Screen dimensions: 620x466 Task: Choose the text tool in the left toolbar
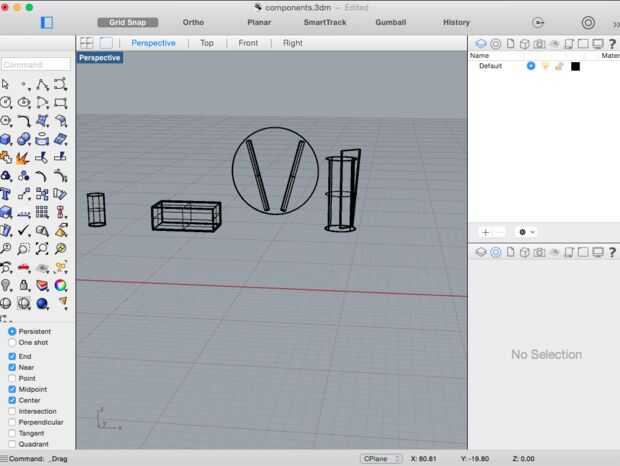click(7, 194)
